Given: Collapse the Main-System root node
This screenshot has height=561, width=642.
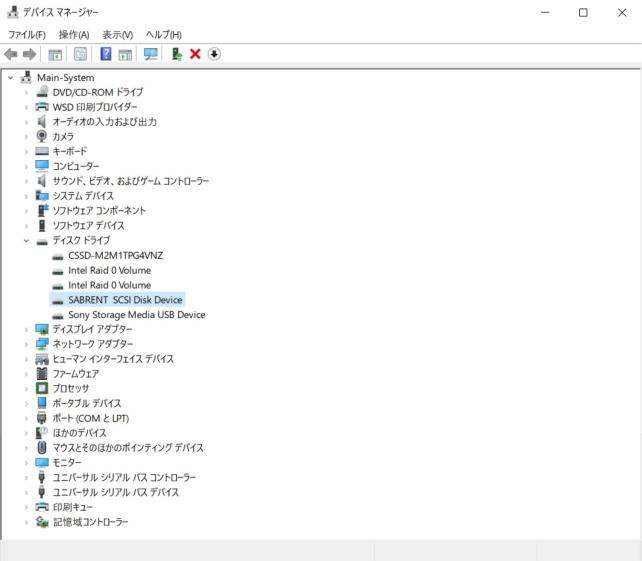Looking at the screenshot, I should [x=11, y=77].
